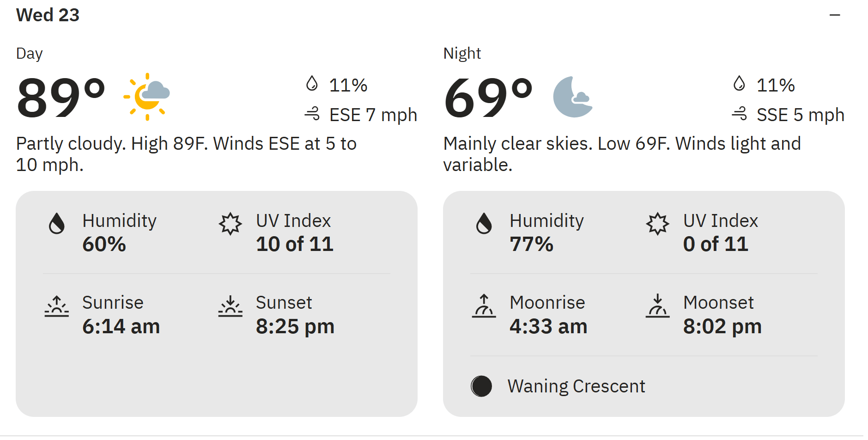Screen dimensions: 868x440
Task: Click the sunrise icon
Action: [x=56, y=306]
